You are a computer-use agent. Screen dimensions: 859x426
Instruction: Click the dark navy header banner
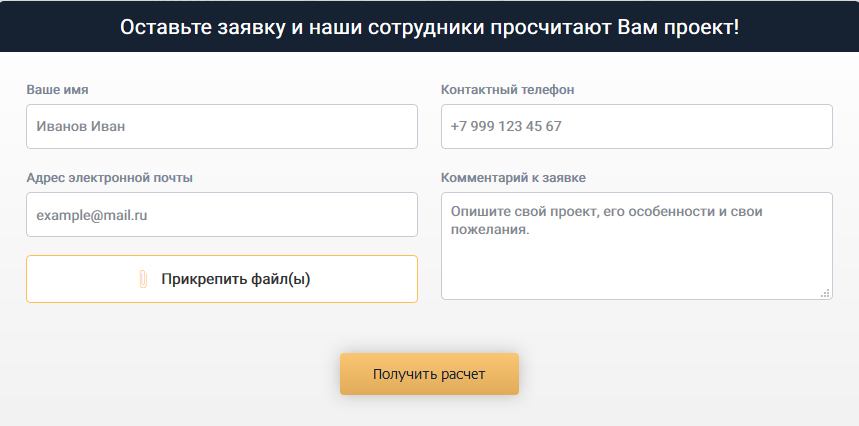tap(430, 26)
